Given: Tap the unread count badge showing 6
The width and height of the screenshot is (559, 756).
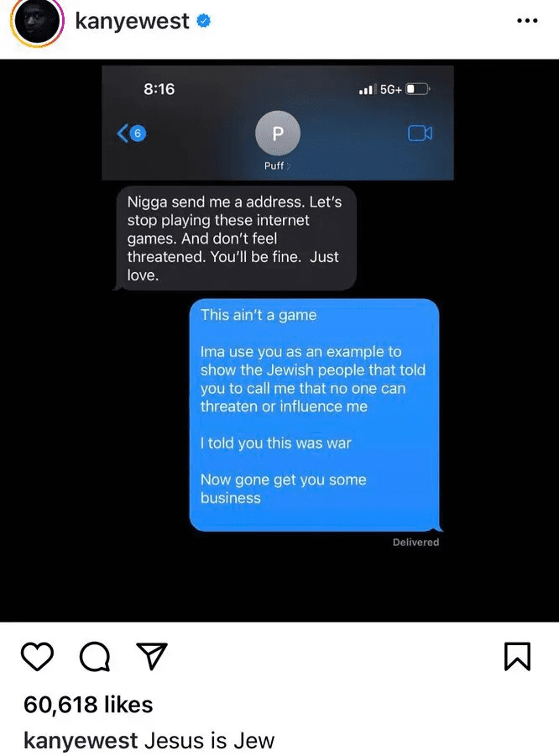Looking at the screenshot, I should point(138,133).
